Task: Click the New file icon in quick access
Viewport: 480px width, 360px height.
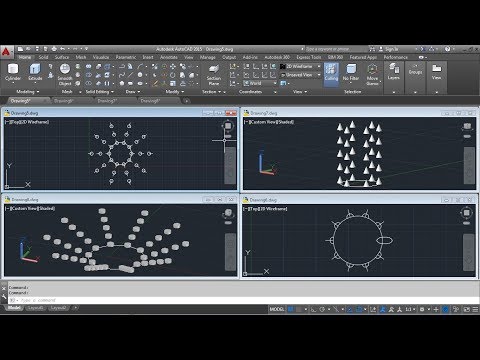Action: click(20, 49)
